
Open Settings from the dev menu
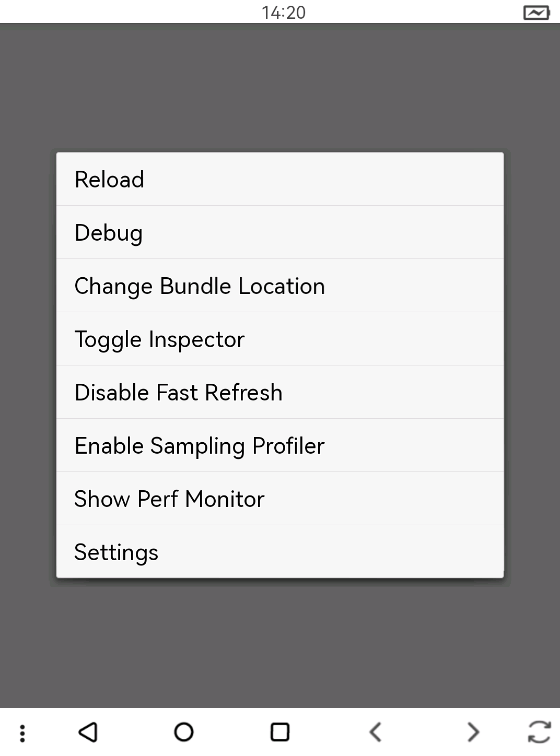coord(280,552)
